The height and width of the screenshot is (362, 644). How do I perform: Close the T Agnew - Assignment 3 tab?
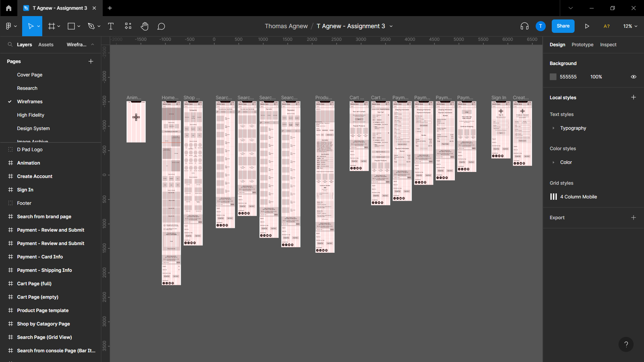point(94,8)
